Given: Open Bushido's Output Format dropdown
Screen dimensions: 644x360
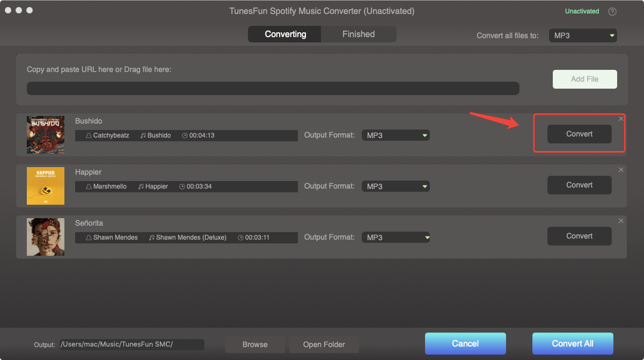Looking at the screenshot, I should pyautogui.click(x=396, y=135).
